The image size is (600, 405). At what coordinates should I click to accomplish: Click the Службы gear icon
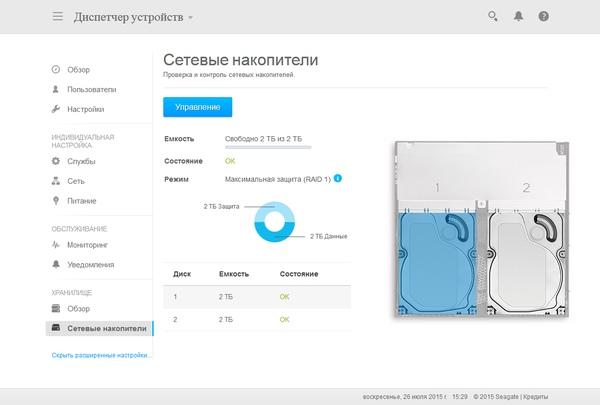coord(56,161)
